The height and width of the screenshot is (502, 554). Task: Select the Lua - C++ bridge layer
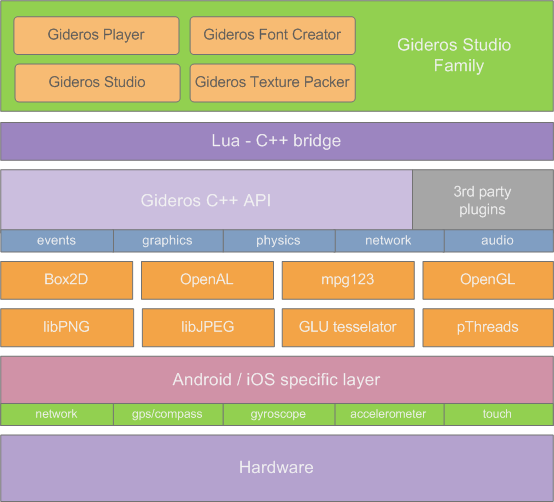pos(277,141)
